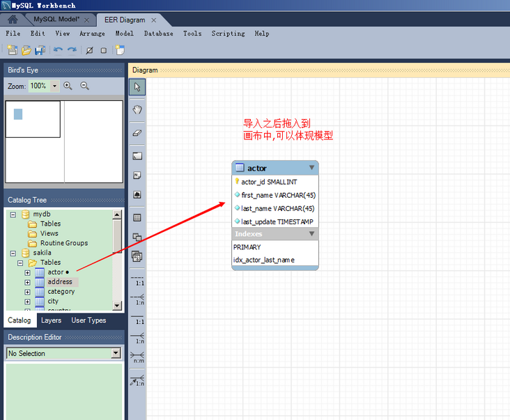
Task: Select the Hand pan tool
Action: pyautogui.click(x=137, y=109)
